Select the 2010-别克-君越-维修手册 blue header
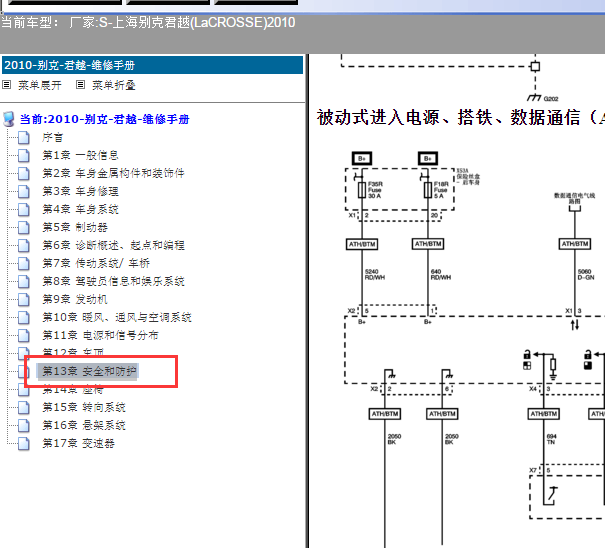 (152, 65)
